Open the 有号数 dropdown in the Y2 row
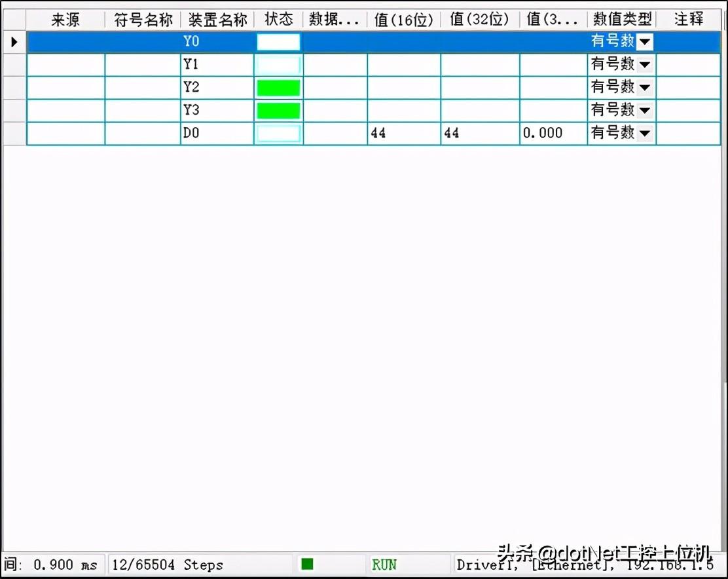 pos(644,87)
